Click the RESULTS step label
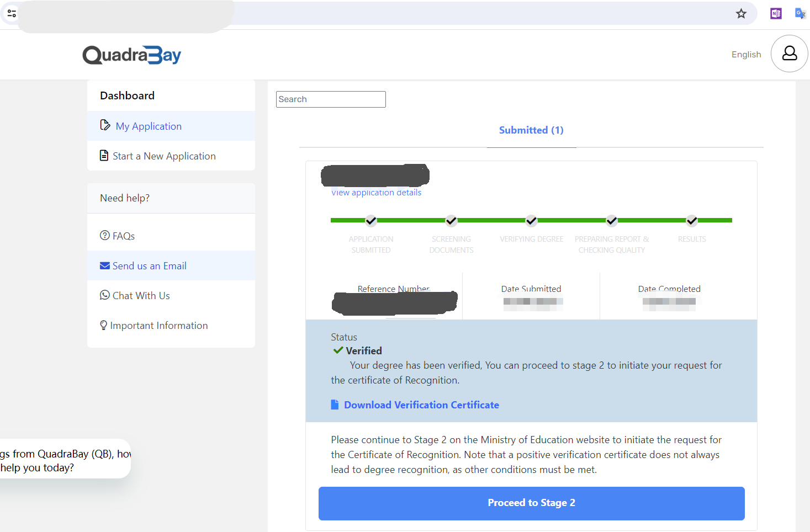This screenshot has width=810, height=532. pos(692,239)
